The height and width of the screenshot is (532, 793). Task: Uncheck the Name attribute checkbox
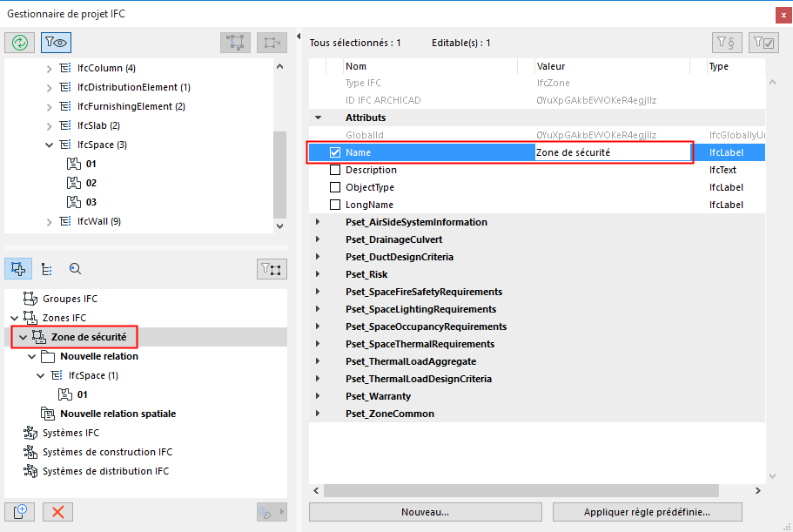tap(335, 152)
